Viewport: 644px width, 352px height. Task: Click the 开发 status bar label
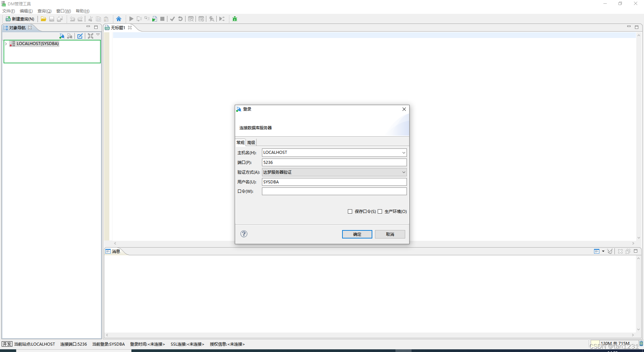pos(7,344)
